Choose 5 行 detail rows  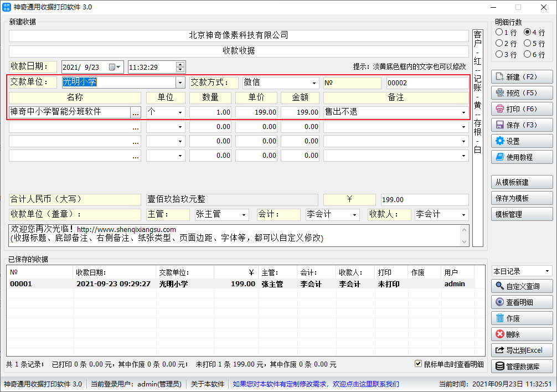pyautogui.click(x=528, y=43)
